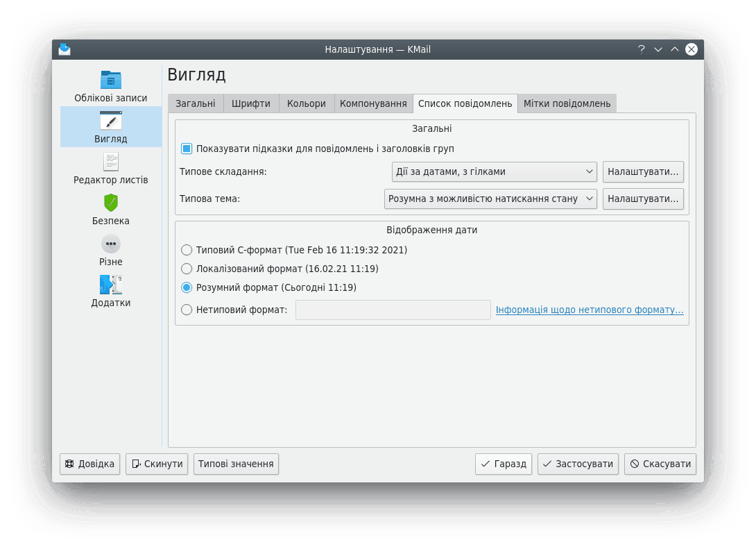Switch to the Мітки повідомлень tab
Viewport: 756px width, 547px height.
coord(567,103)
